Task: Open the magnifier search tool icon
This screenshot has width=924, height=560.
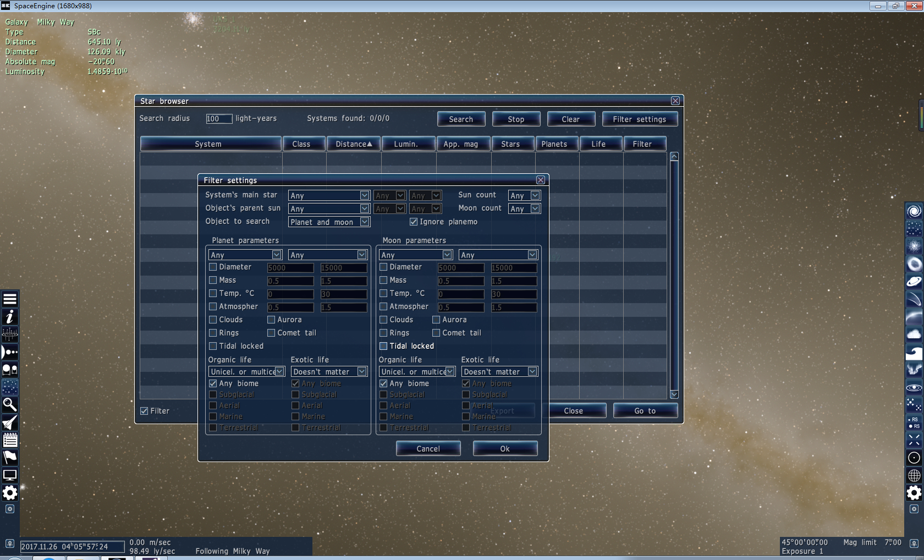Action: (x=10, y=405)
